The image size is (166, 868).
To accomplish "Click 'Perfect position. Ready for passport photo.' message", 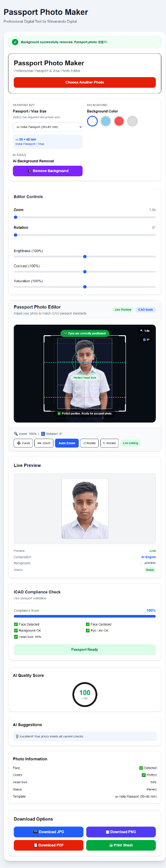I will point(85,413).
